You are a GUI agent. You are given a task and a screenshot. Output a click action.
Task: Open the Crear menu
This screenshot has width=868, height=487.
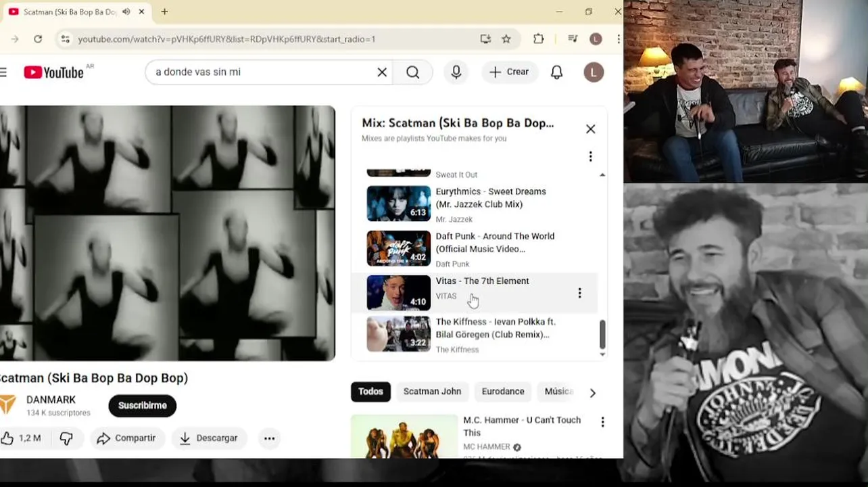pos(509,72)
